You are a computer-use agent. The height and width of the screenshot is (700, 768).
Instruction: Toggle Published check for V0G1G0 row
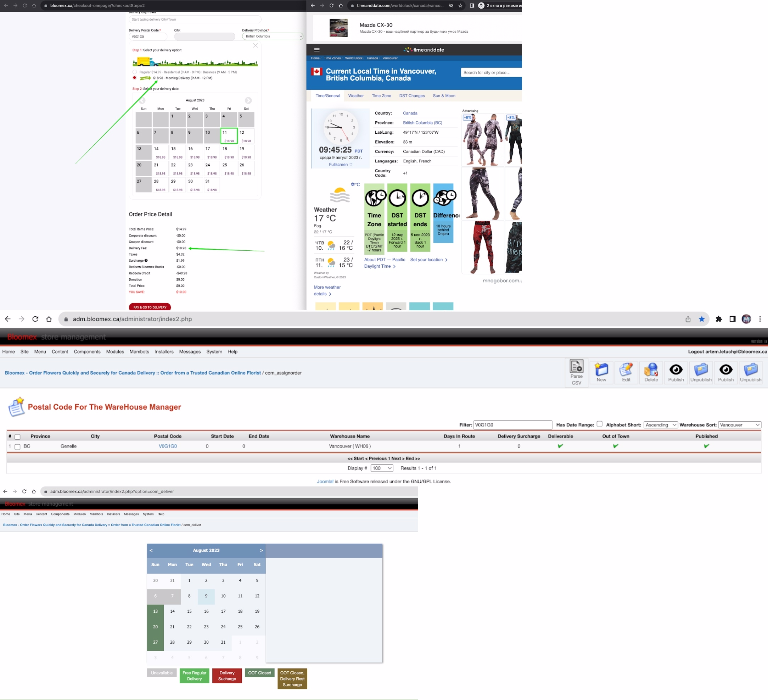[707, 446]
